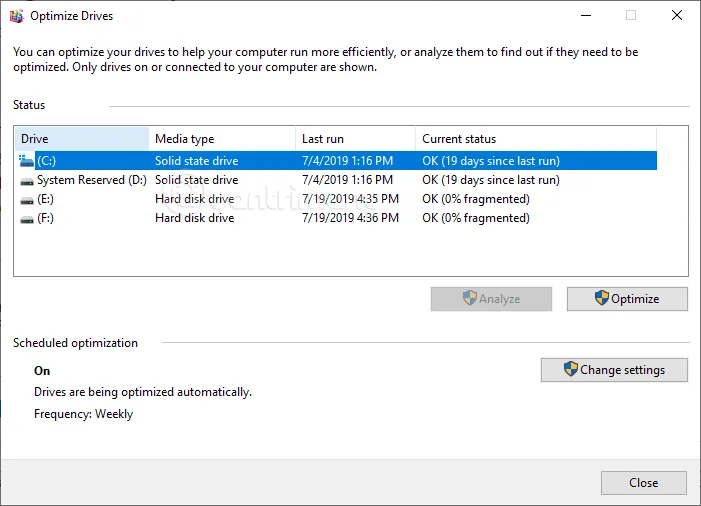Select the F: row's 0% fragmented status

click(476, 218)
